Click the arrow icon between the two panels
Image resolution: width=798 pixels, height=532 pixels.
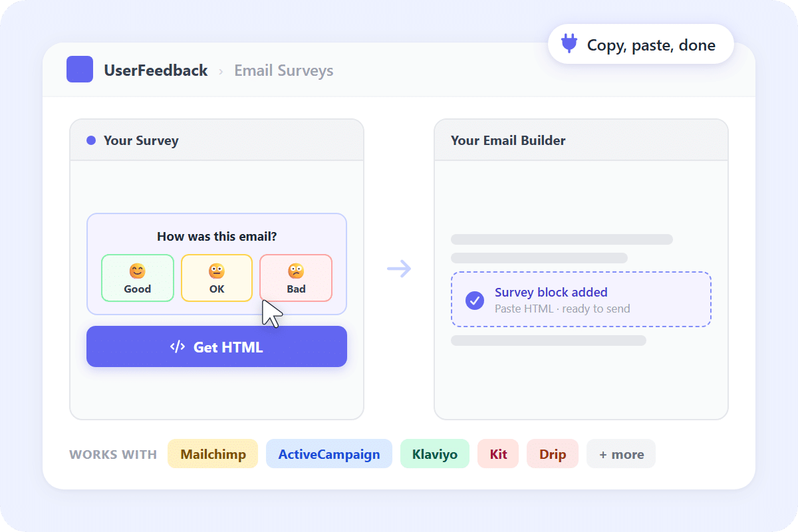click(x=399, y=268)
